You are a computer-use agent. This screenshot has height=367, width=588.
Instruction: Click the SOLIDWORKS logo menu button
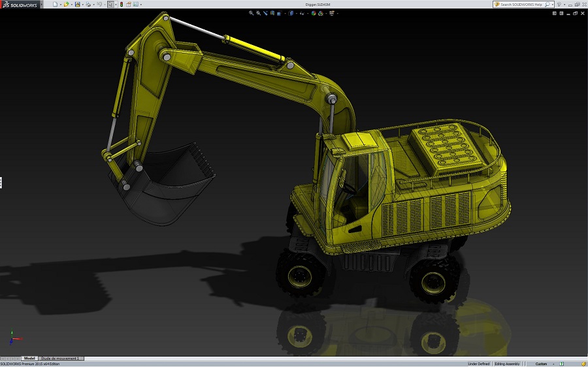pyautogui.click(x=20, y=4)
